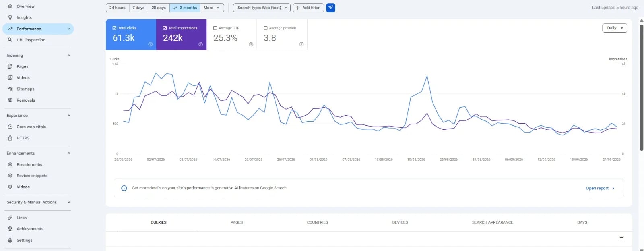Click the Review snippets layers icon
This screenshot has width=644, height=251.
pyautogui.click(x=10, y=176)
